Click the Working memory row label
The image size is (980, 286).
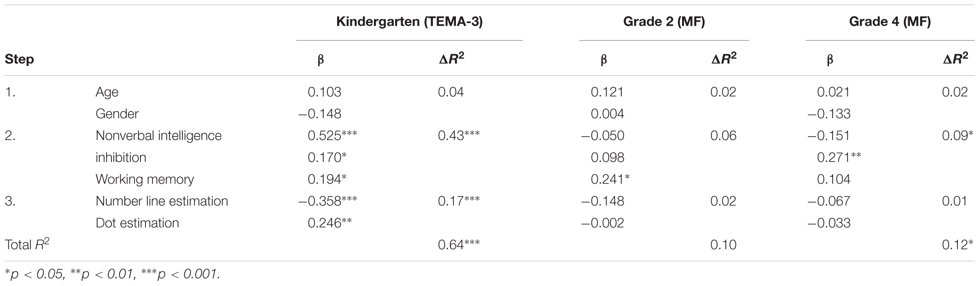[145, 179]
